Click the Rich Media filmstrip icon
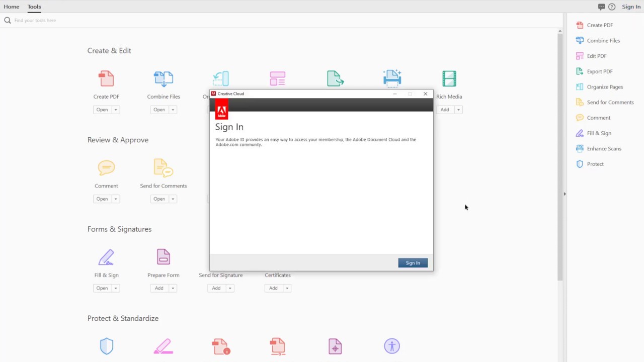This screenshot has width=644, height=362. pos(449,78)
